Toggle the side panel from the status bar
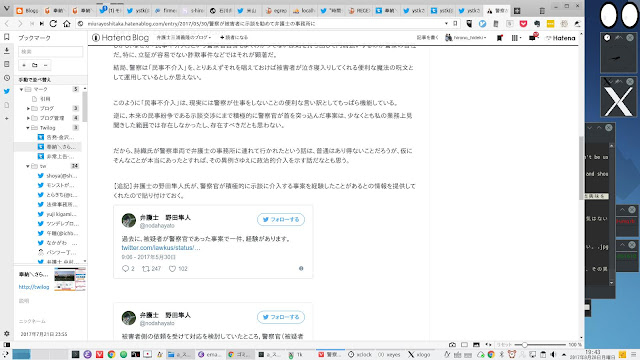The height and width of the screenshot is (360, 640). [7, 344]
